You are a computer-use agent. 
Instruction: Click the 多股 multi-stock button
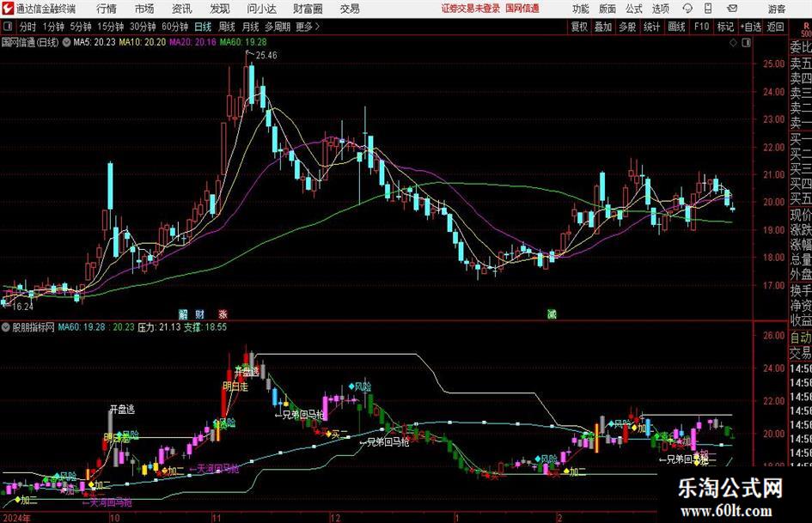click(x=627, y=27)
